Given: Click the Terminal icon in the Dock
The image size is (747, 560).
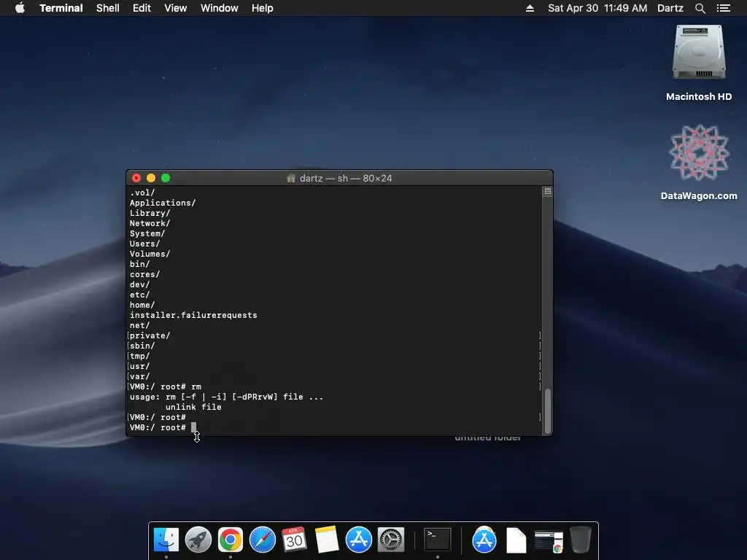Looking at the screenshot, I should 438,540.
